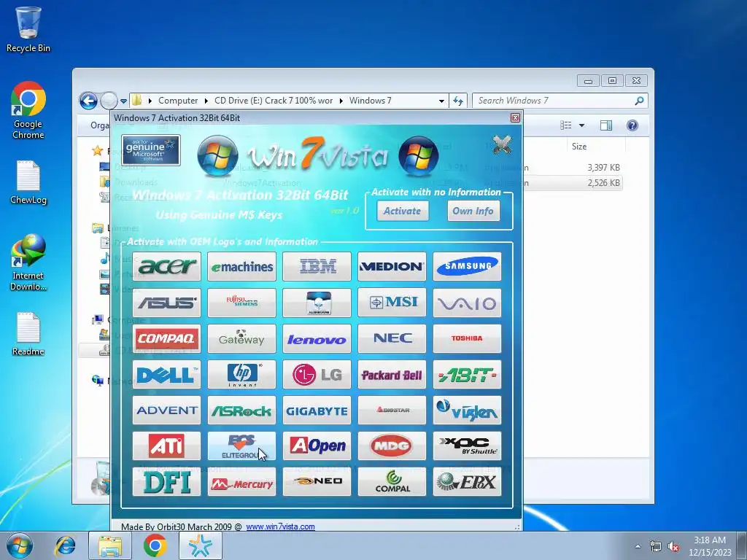Choose the NEO OEM logo
Viewport: 747px width, 560px height.
317,482
